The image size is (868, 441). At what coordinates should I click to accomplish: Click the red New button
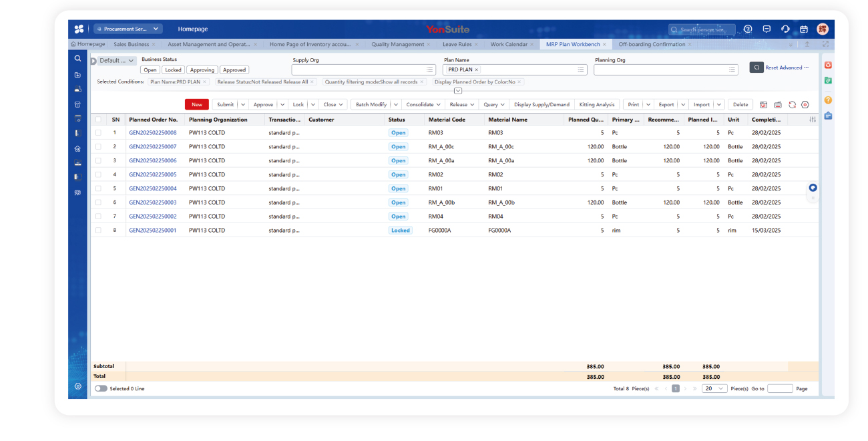pyautogui.click(x=197, y=105)
